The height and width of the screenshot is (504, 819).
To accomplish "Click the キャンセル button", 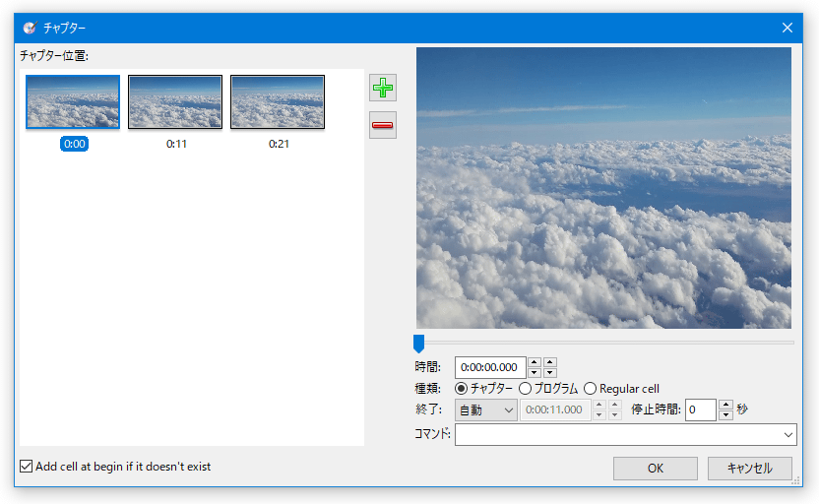I will click(x=750, y=469).
